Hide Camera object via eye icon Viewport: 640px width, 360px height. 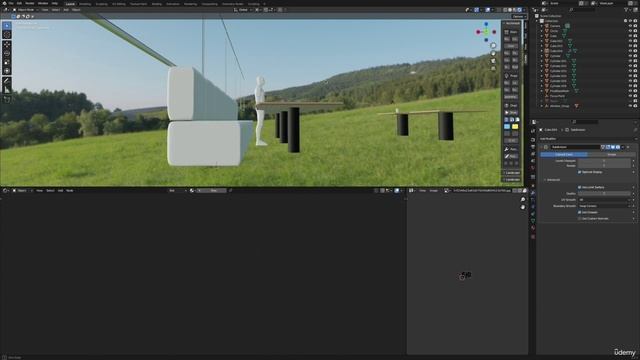point(630,26)
